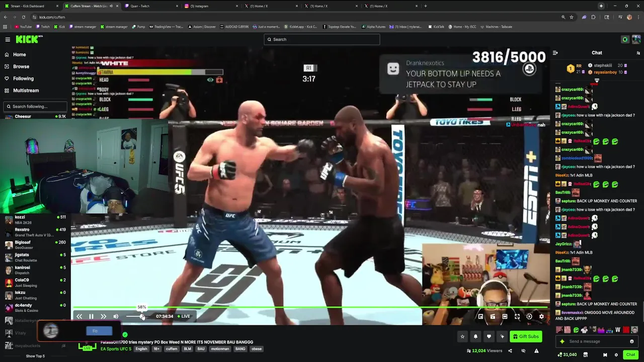Click the green sparkle icon in message box
Viewport: 644px width, 362px height.
[x=562, y=341]
